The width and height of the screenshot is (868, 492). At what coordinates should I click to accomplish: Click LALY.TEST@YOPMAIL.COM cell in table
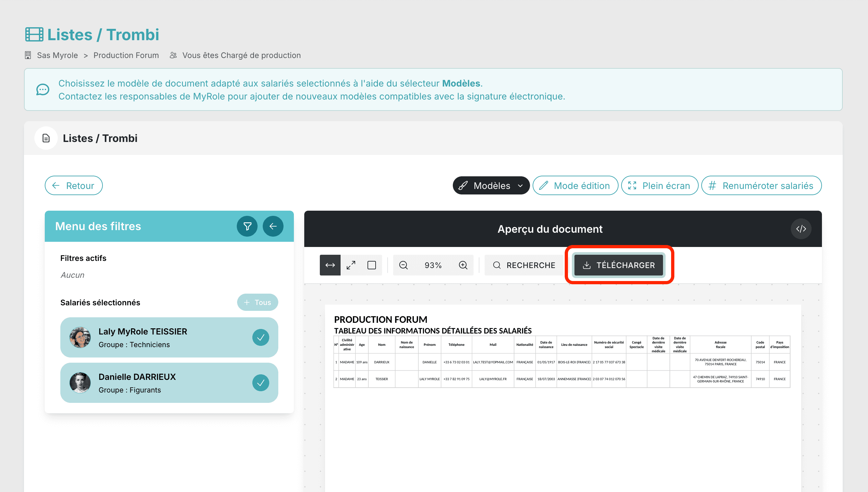(493, 362)
